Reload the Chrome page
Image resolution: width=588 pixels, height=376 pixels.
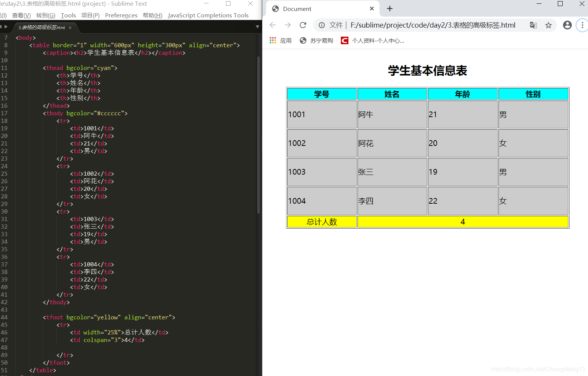(x=303, y=25)
